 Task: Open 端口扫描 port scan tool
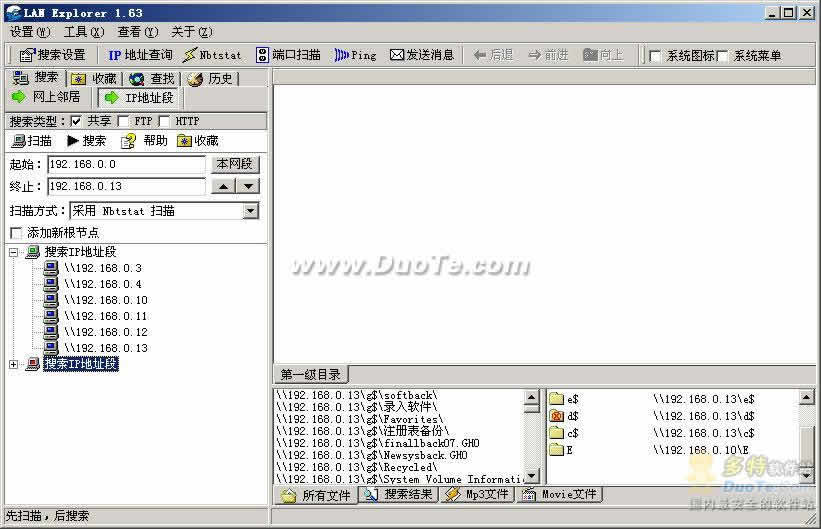point(288,55)
